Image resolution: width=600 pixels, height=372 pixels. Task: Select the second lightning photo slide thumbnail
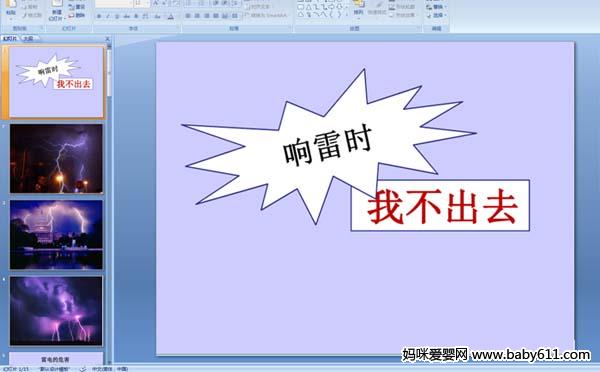point(56,234)
